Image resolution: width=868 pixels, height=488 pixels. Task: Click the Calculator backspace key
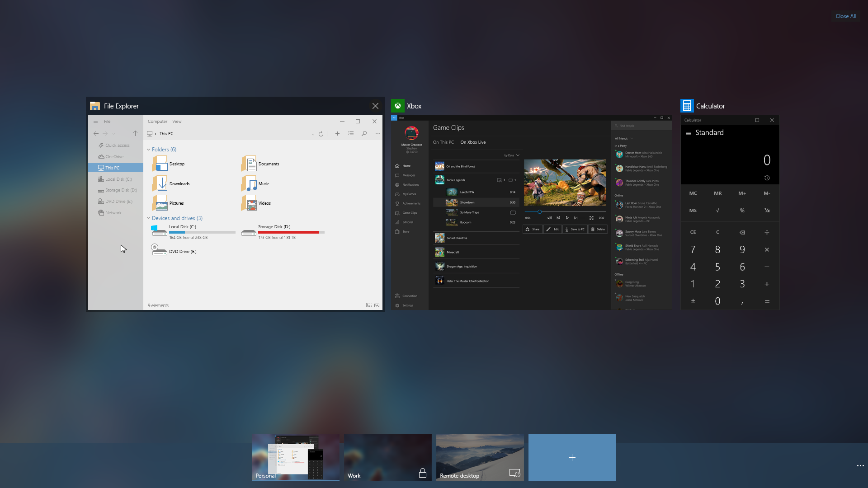pos(742,232)
